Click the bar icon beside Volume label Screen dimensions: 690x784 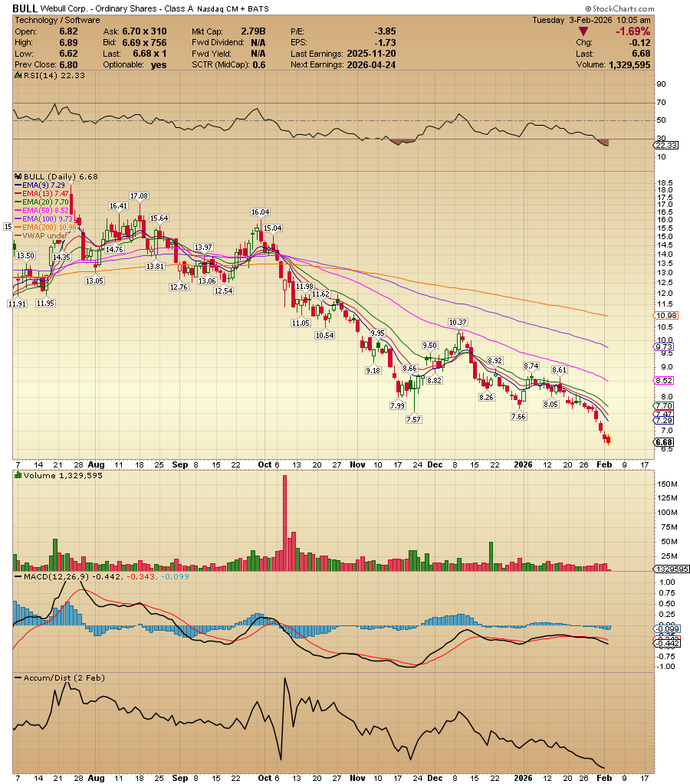(18, 475)
